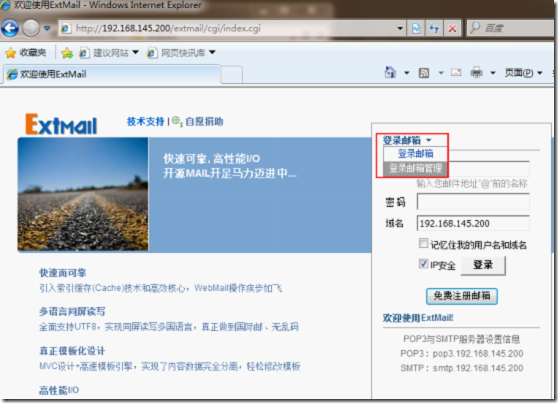Click the 欢迎使用ExtMail! heading
Screen dimensions: 558x403
coord(418,318)
